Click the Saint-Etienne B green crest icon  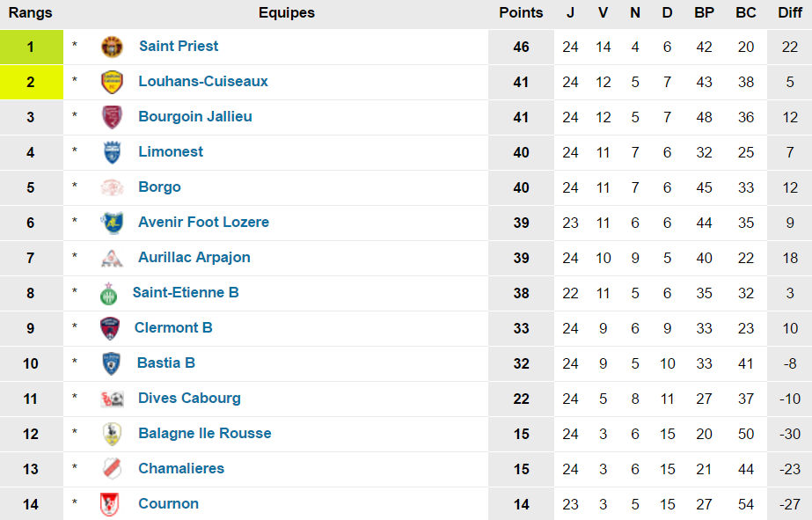108,293
